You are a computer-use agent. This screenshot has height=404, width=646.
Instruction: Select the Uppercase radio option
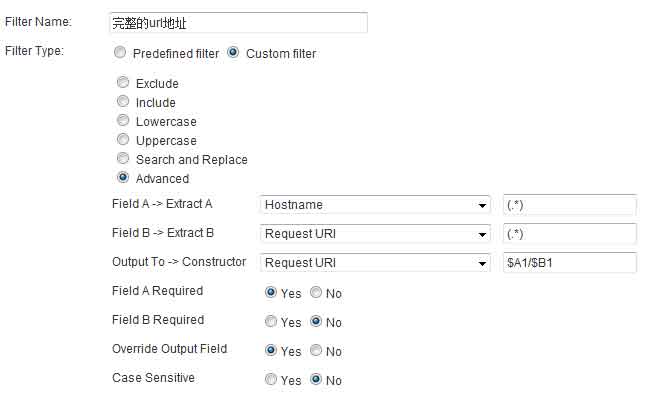coord(124,140)
